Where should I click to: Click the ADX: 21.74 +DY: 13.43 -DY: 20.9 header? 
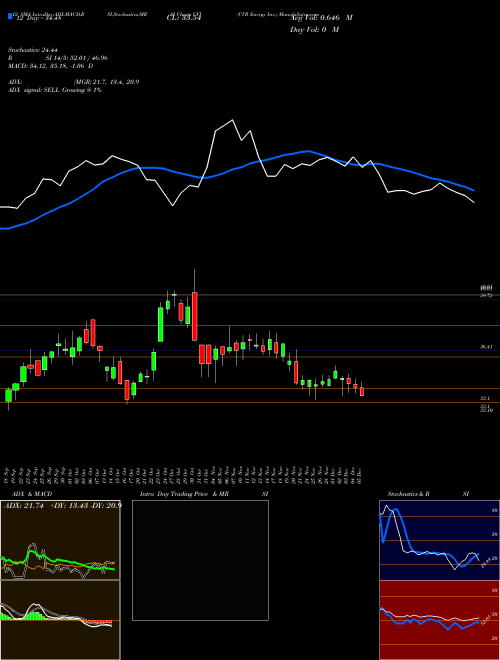coord(63,506)
